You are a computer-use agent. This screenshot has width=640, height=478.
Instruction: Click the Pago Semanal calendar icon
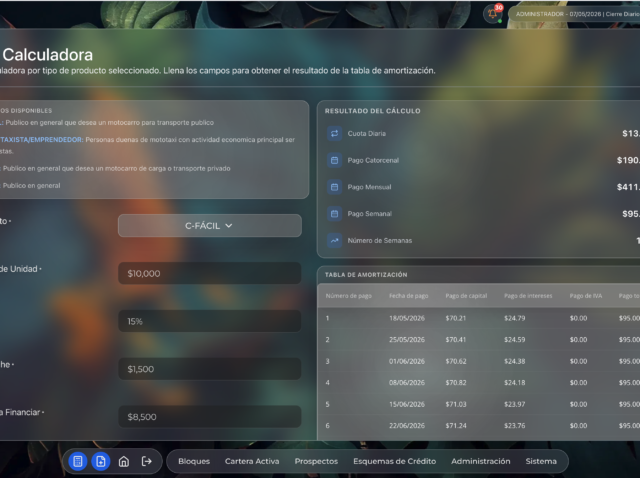(334, 213)
